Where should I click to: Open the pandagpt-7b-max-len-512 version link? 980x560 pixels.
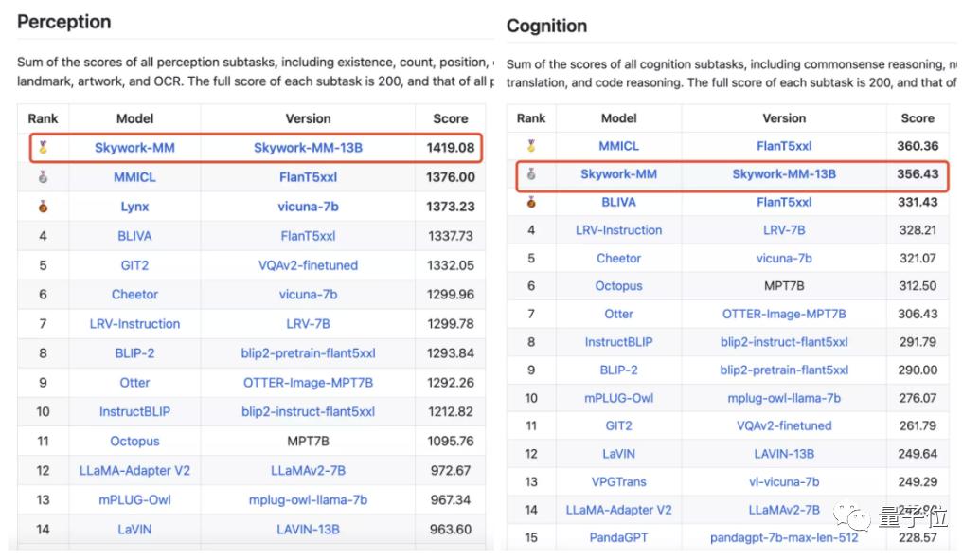(x=784, y=537)
